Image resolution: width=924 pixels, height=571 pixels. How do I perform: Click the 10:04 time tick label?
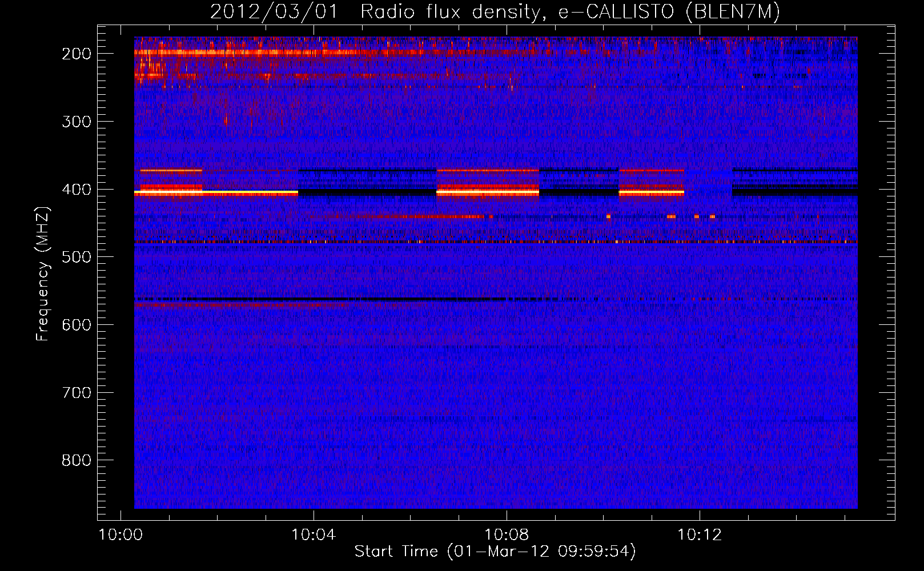point(314,535)
